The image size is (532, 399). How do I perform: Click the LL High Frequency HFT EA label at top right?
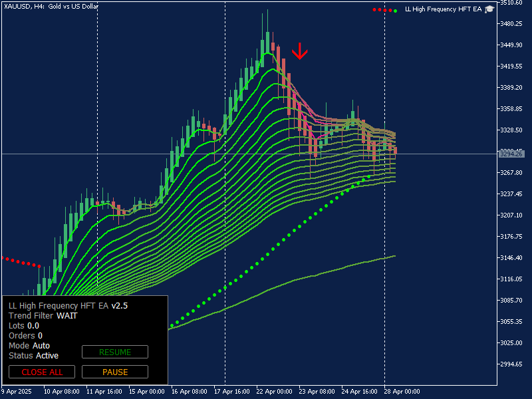443,9
